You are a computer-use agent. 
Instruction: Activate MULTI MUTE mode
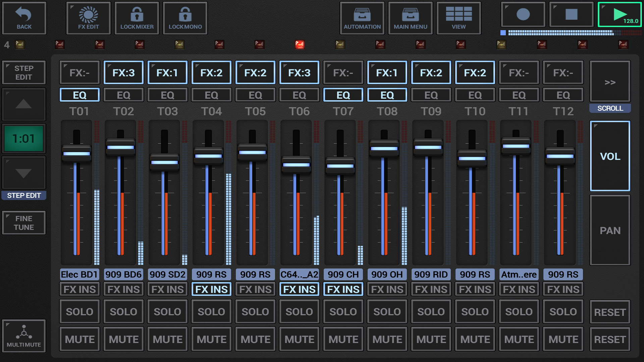(24, 336)
